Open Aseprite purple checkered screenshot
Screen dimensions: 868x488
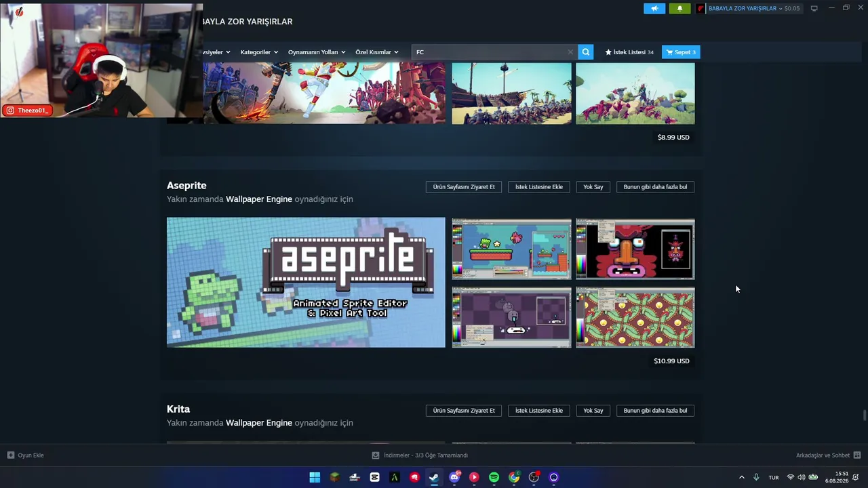pos(511,317)
